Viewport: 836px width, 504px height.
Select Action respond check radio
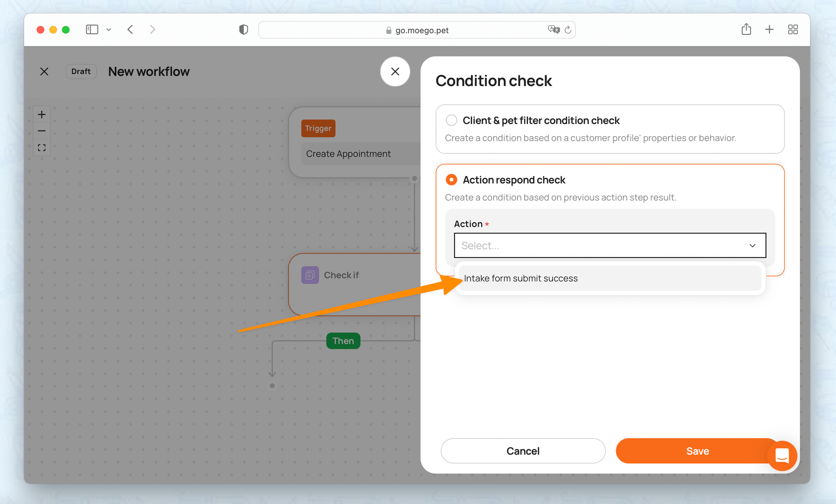pyautogui.click(x=451, y=180)
